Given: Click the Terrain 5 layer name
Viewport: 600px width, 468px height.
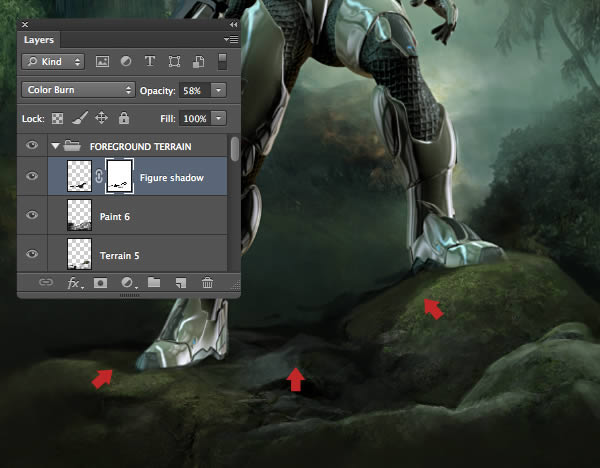Looking at the screenshot, I should pos(119,256).
